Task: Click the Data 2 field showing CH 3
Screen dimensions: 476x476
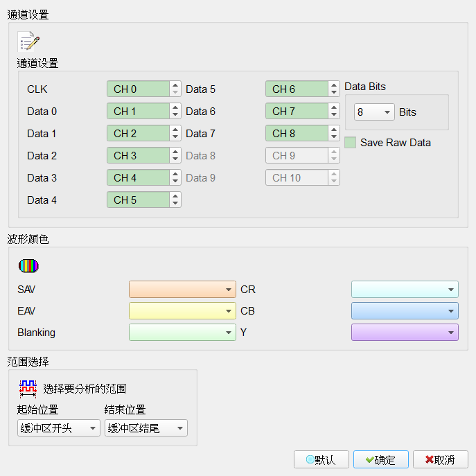Action: tap(138, 155)
